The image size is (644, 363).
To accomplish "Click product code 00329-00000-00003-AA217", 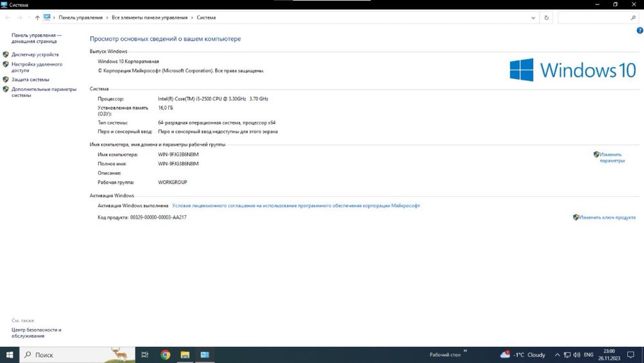I will [158, 217].
